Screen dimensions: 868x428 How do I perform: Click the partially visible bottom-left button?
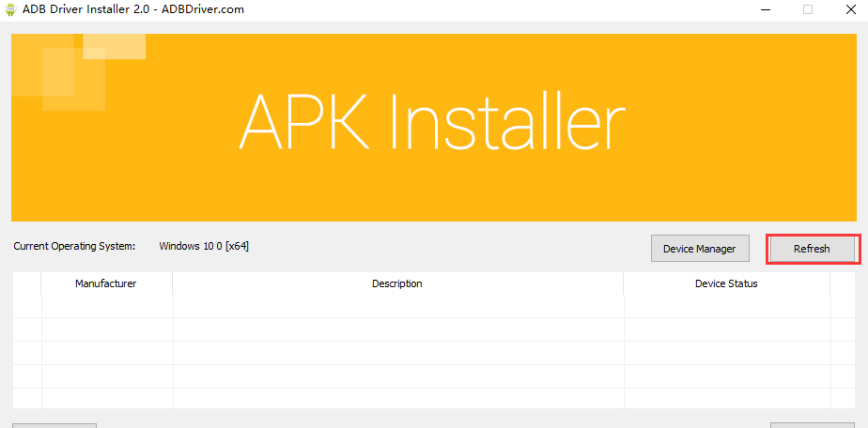54,425
